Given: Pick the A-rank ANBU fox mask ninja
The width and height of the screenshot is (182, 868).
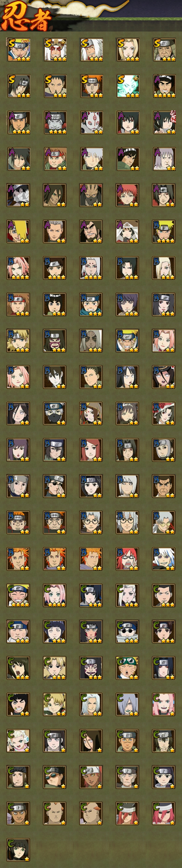Looking at the screenshot, I should (x=91, y=122).
